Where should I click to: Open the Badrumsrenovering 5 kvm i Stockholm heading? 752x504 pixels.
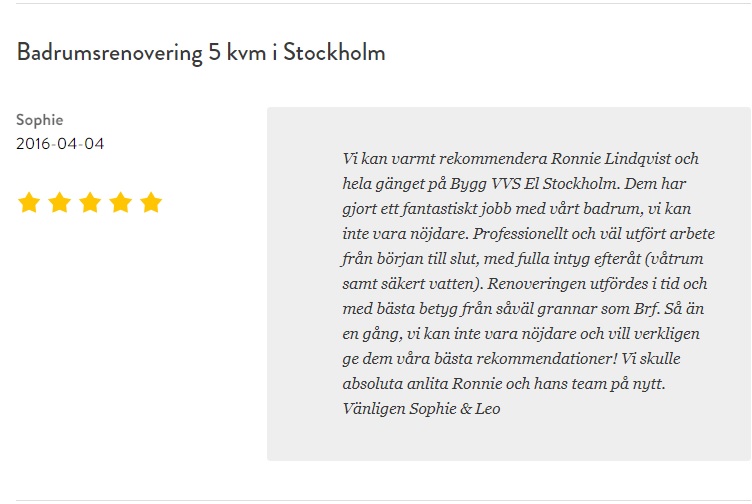[201, 52]
